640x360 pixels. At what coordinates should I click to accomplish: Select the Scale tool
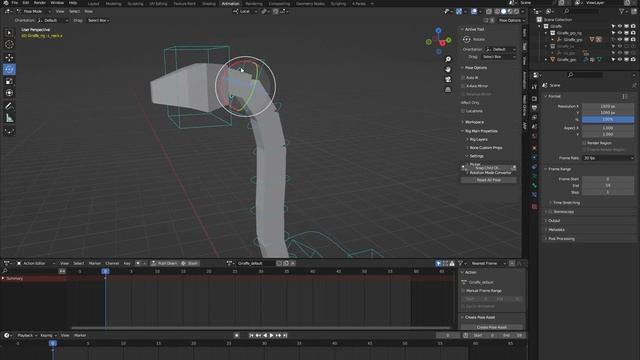tap(9, 81)
